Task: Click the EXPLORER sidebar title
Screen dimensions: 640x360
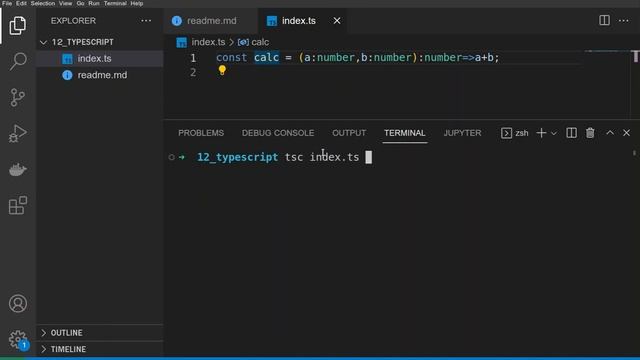Action: point(73,21)
